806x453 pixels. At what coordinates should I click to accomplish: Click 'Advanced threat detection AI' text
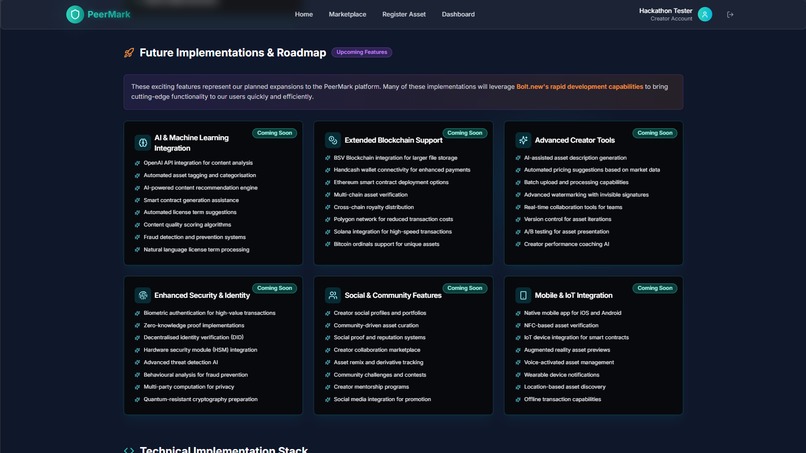coord(181,363)
